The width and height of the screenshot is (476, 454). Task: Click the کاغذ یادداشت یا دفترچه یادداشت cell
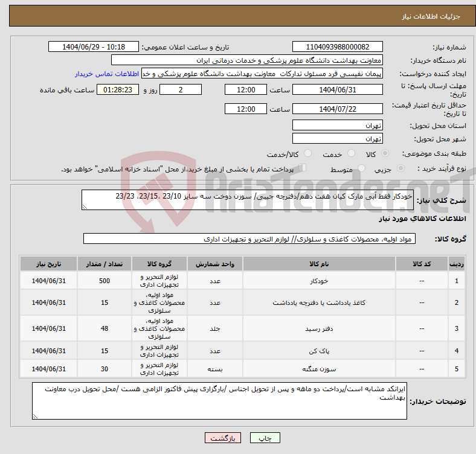coord(319,302)
